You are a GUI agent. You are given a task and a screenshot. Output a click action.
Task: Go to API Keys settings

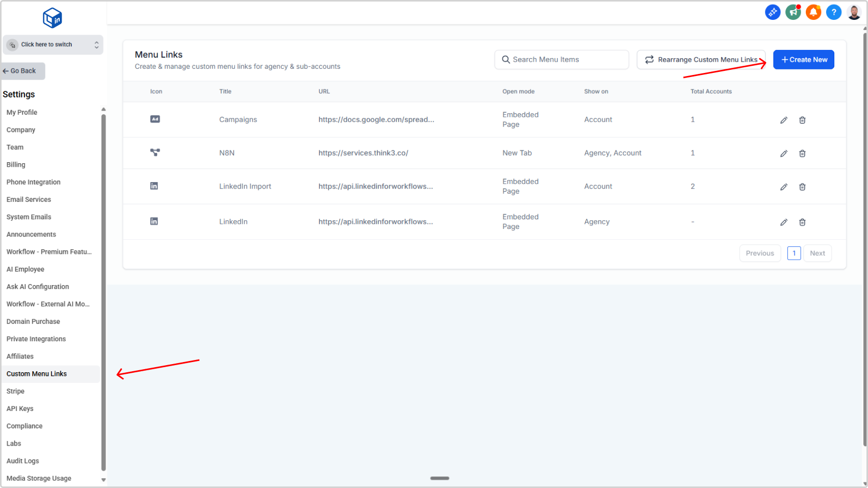coord(20,408)
